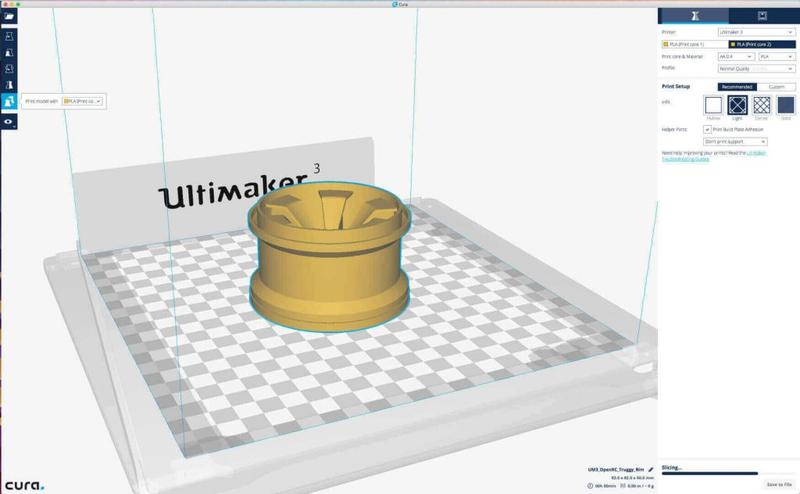
Task: Select the Hollow infill option
Action: [x=713, y=105]
